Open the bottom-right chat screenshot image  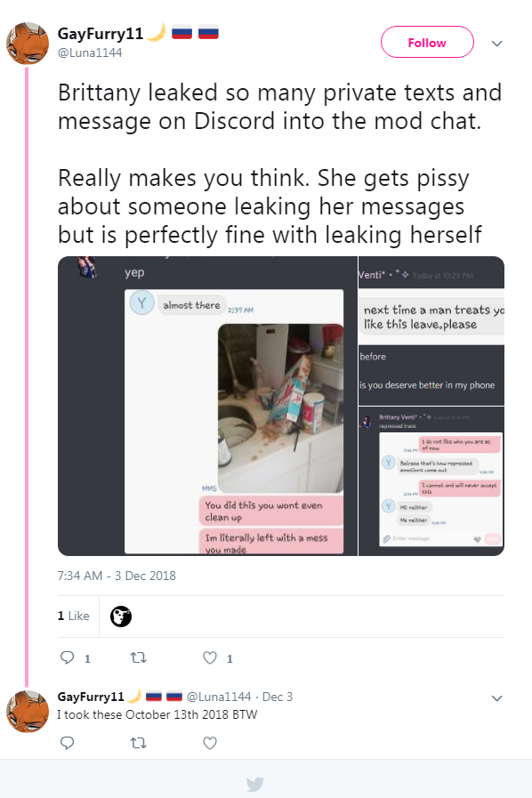[x=431, y=481]
